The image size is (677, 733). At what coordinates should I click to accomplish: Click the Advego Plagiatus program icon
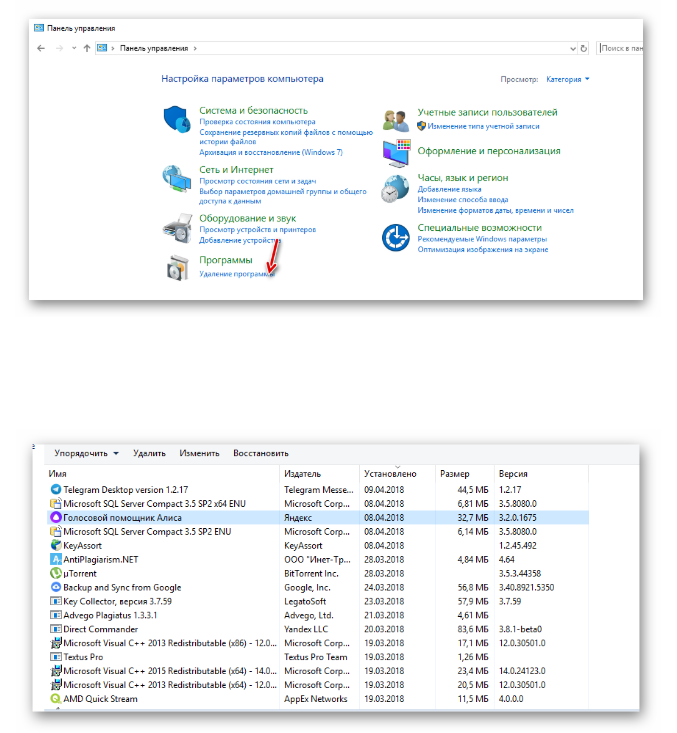tap(56, 615)
